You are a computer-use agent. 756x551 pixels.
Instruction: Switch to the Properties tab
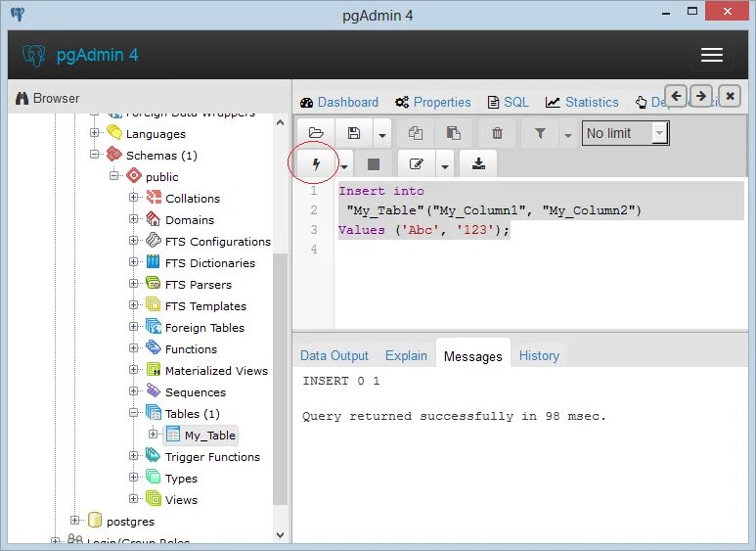(x=432, y=103)
